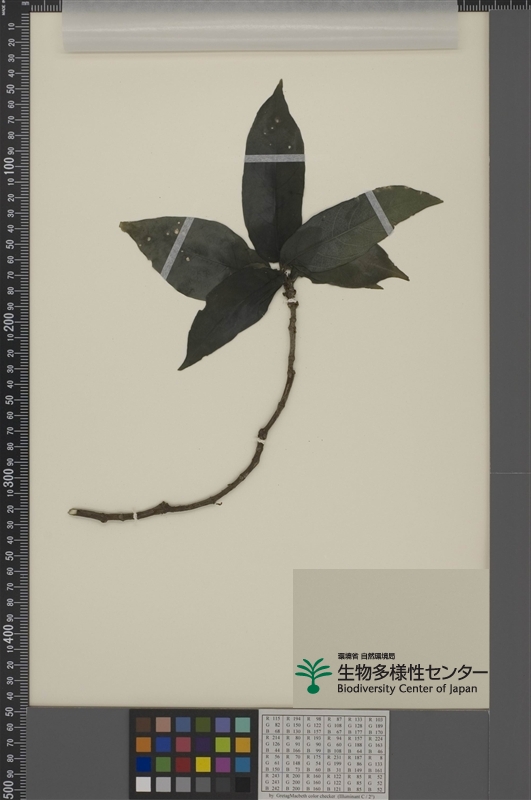Select the magenta swatch on color checker
531x800 pixels.
(223, 764)
